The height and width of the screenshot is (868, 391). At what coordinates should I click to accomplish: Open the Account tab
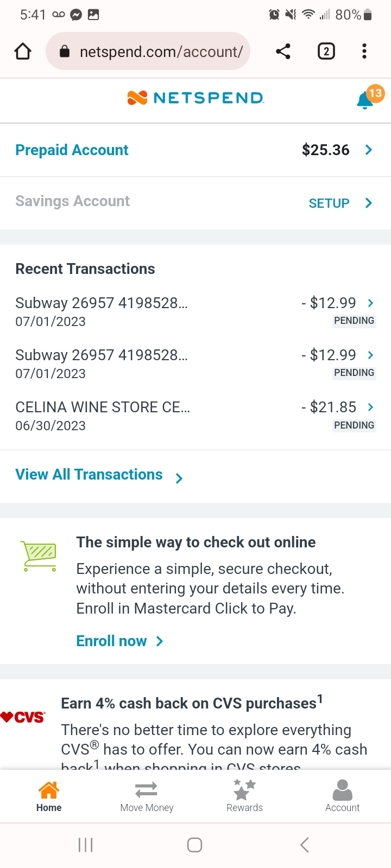point(342,796)
